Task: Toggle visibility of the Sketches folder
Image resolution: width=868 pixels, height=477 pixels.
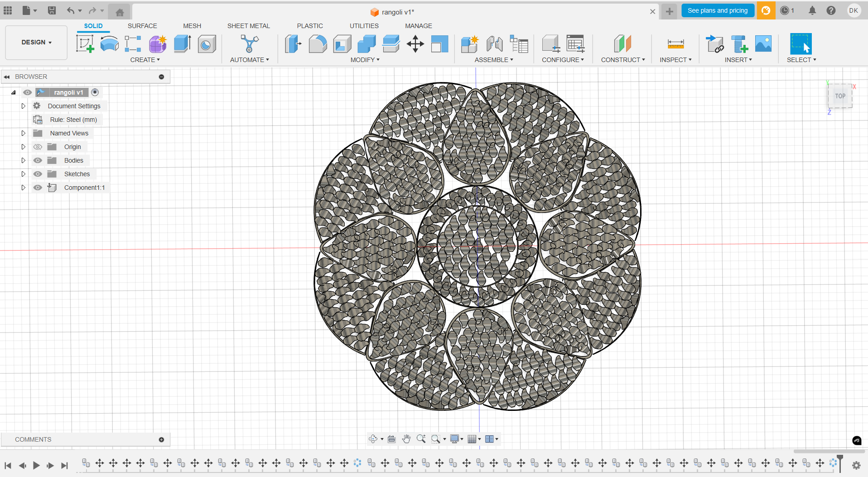Action: [x=38, y=174]
